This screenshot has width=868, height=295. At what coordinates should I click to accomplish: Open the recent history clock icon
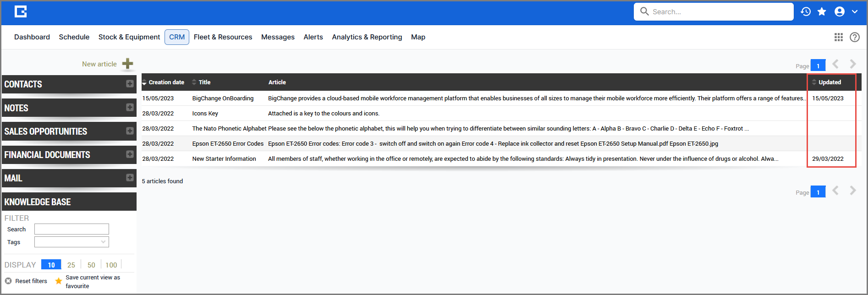click(x=806, y=12)
